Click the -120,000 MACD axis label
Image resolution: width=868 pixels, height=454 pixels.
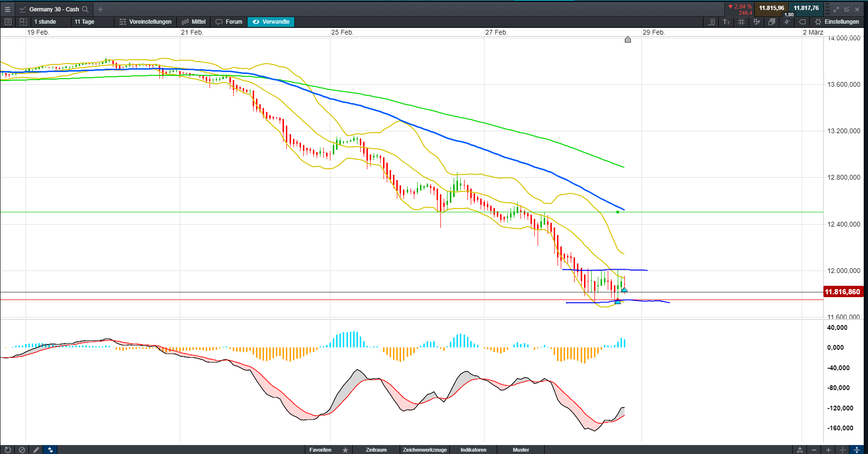[x=840, y=408]
